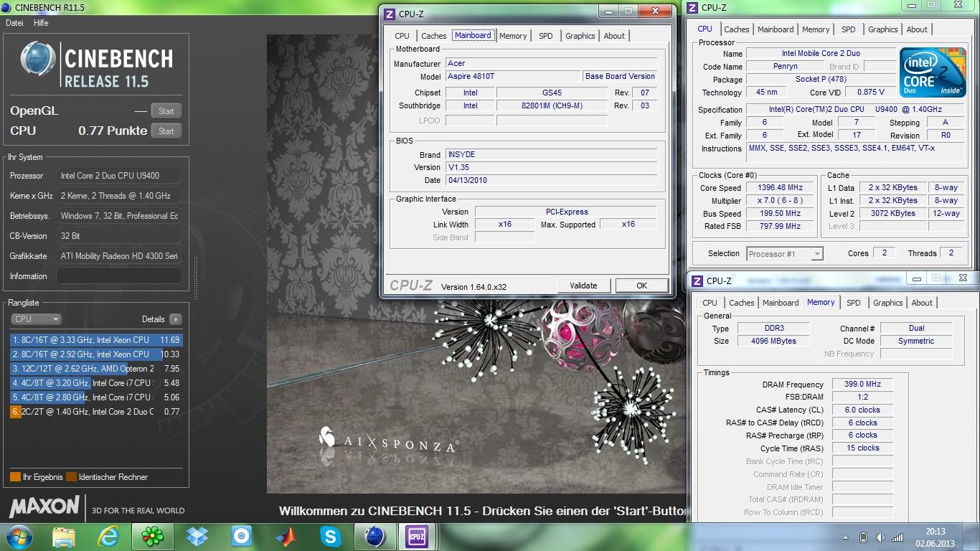This screenshot has height=551, width=980.
Task: Launch Internet Explorer from taskbar
Action: (108, 537)
